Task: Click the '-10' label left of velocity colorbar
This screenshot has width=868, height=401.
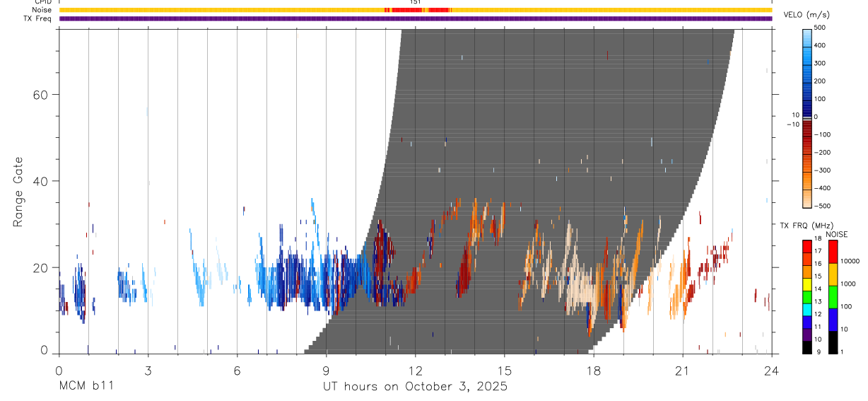Action: pos(792,124)
